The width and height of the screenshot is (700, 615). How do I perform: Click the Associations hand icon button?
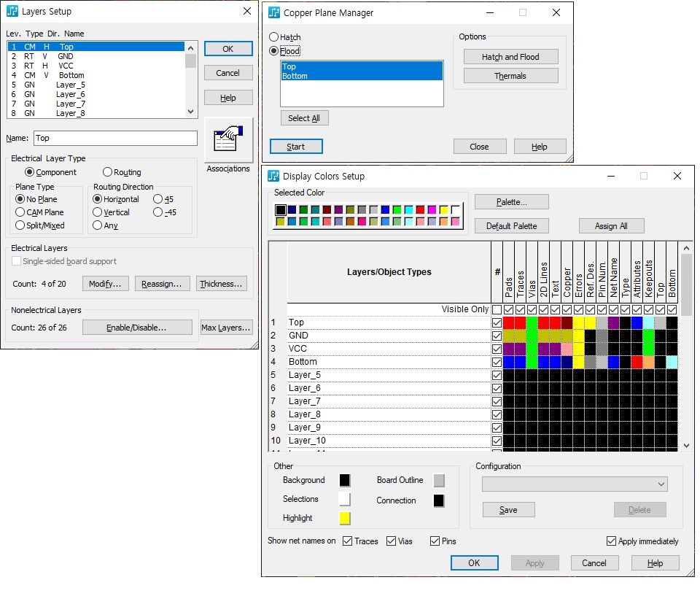coord(228,139)
